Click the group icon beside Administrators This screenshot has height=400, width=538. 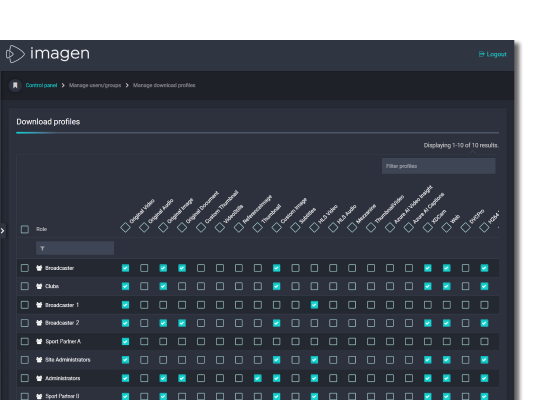click(x=39, y=378)
